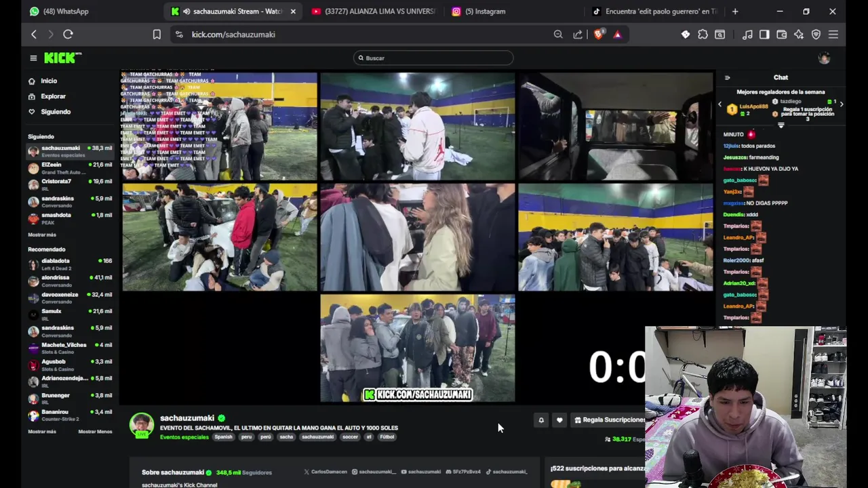Open the zoom-out magnifier in the address bar

[x=558, y=34]
